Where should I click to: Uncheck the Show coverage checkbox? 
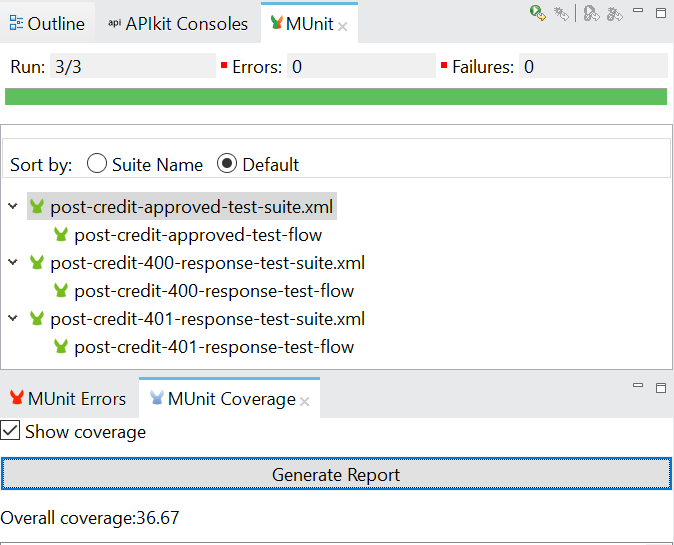coord(10,431)
